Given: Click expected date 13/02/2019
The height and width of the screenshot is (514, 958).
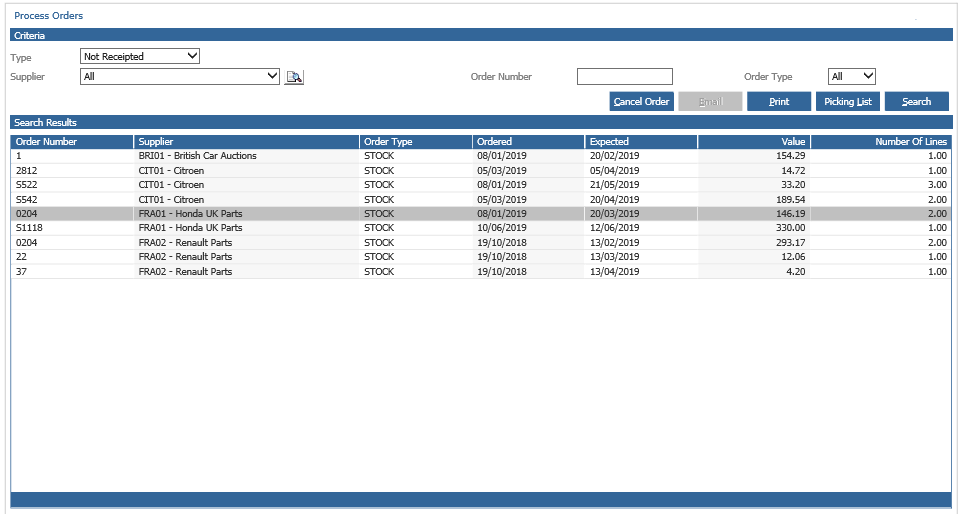Looking at the screenshot, I should [615, 243].
